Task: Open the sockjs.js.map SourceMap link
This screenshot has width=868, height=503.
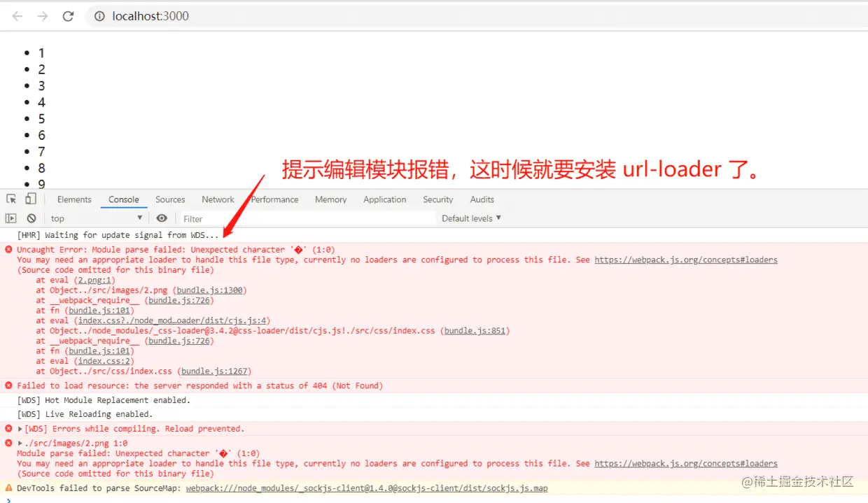Action: 367,488
